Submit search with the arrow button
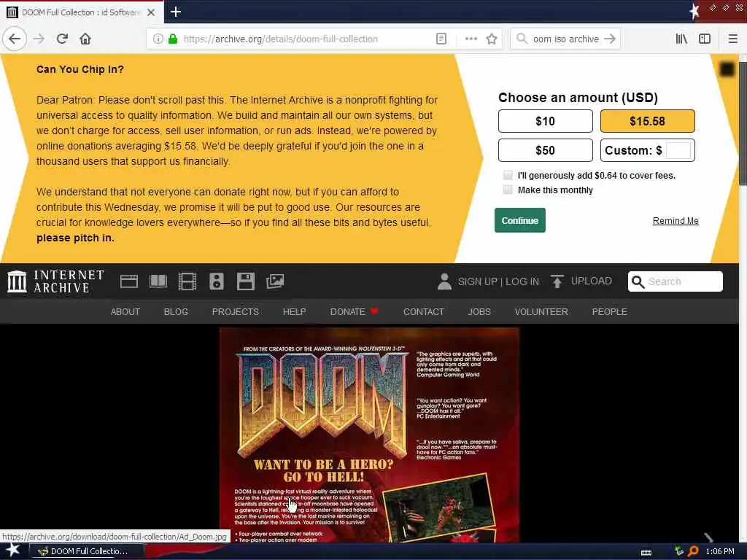 pyautogui.click(x=610, y=39)
